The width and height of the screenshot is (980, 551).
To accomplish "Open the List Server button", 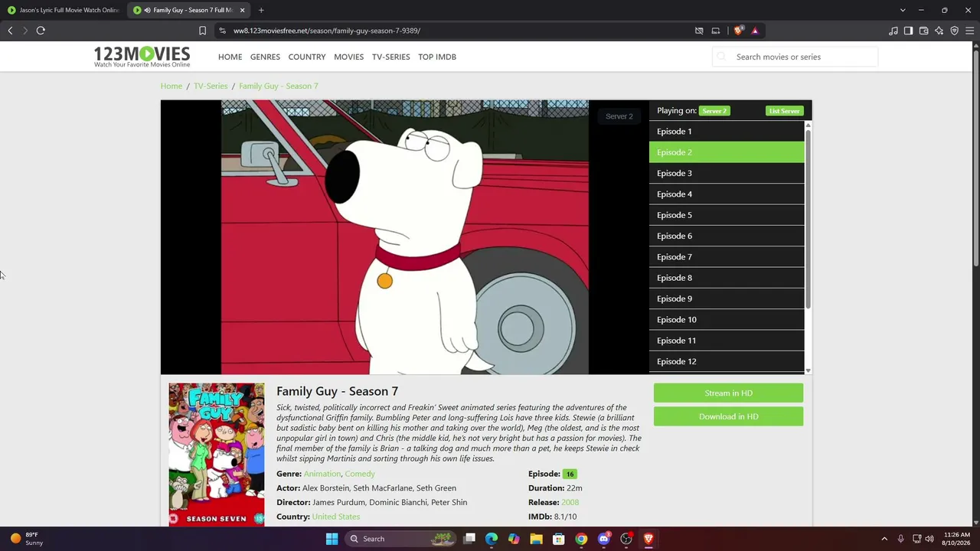I will [x=785, y=111].
